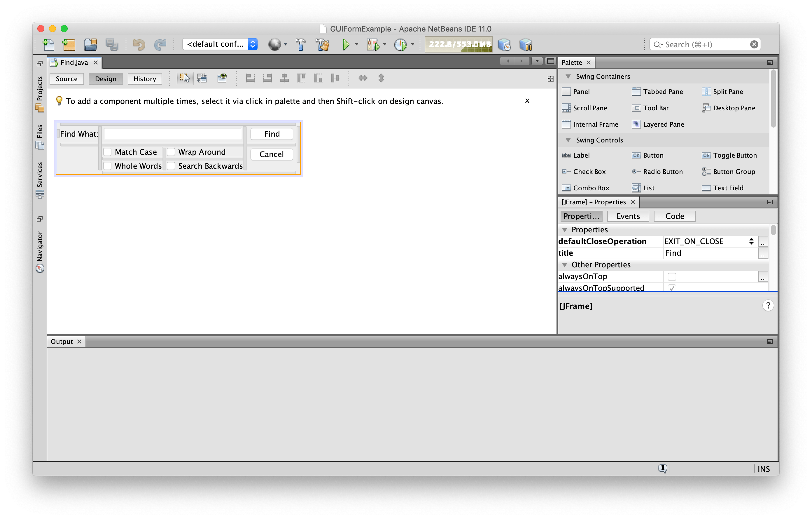Click the Cancel button in form

(272, 154)
